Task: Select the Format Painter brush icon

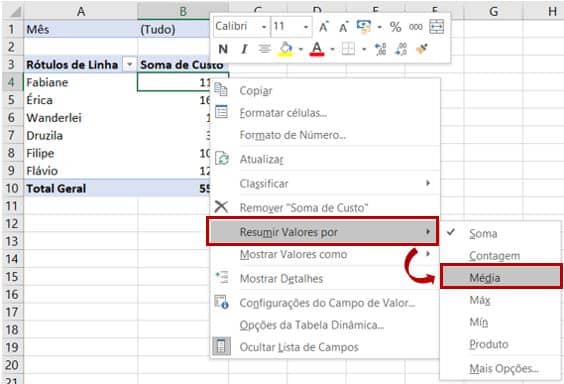Action: coord(422,49)
